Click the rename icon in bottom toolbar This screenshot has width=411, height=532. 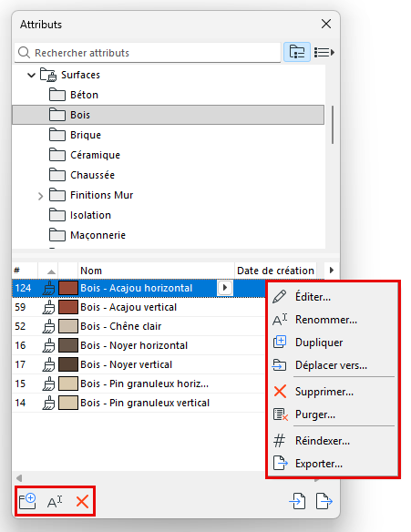(x=55, y=501)
